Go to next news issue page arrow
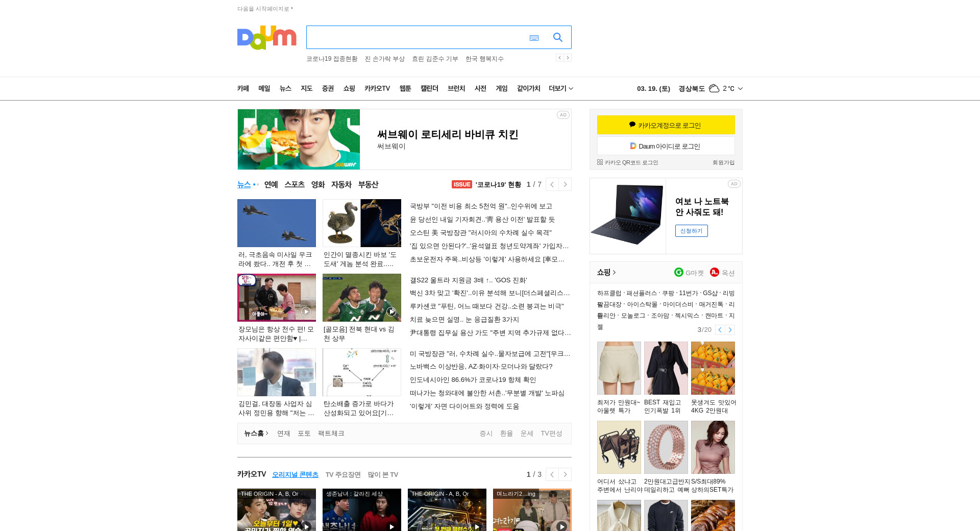 pyautogui.click(x=565, y=184)
